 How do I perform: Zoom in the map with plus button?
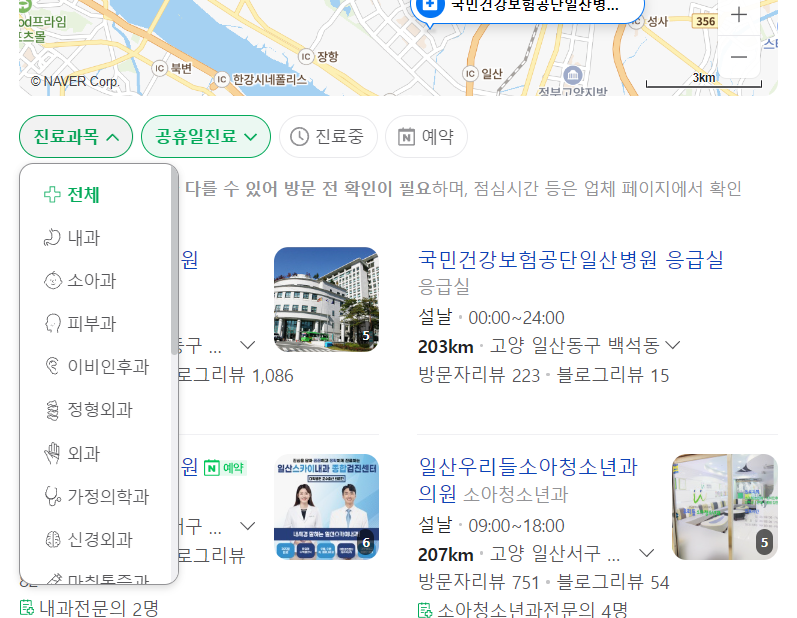click(739, 14)
